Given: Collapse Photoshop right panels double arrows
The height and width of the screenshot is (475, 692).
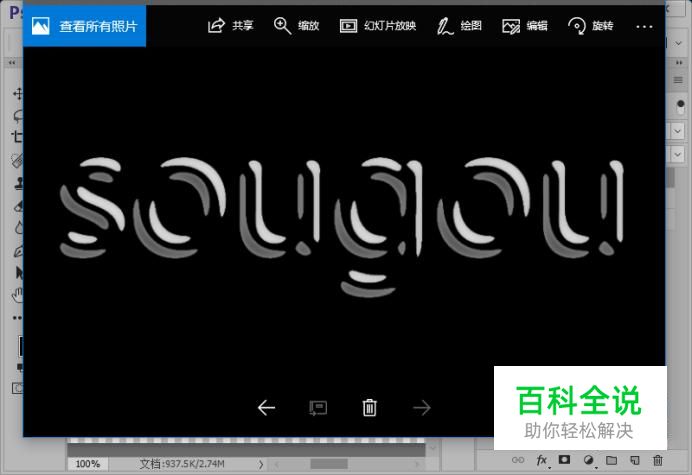Looking at the screenshot, I should (679, 63).
